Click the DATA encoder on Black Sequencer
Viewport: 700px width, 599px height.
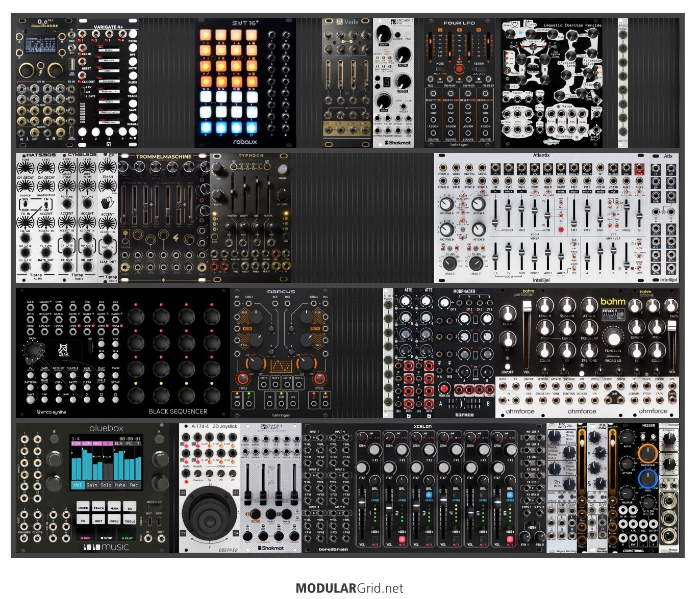pos(33,351)
